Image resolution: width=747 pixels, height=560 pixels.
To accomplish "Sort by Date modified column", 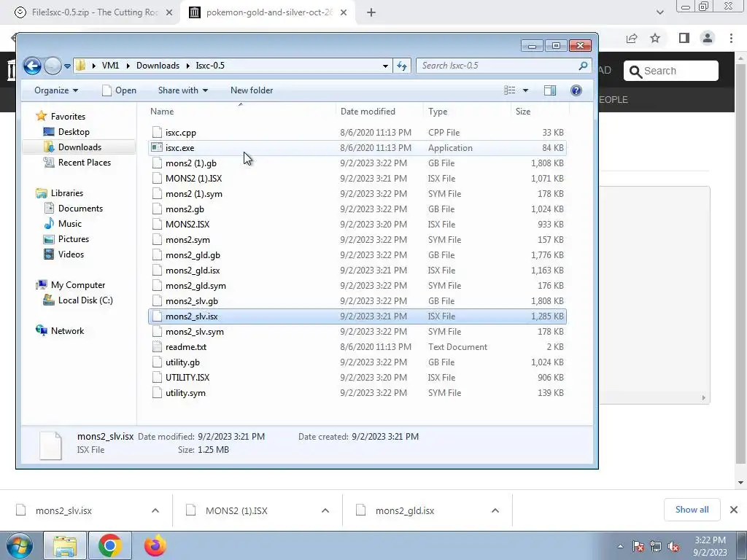I will point(379,112).
